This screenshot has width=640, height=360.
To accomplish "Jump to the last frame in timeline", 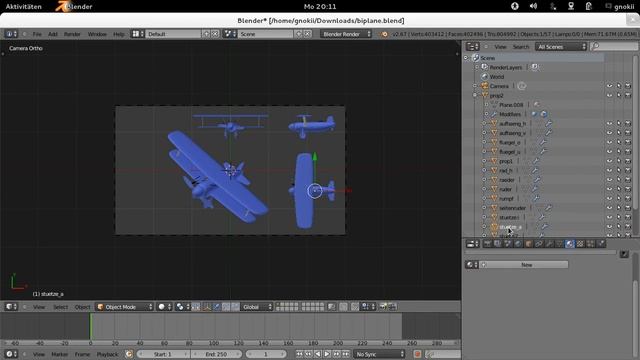I will click(x=346, y=354).
